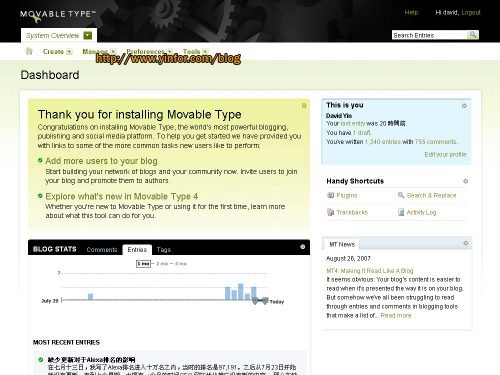Switch to the Comments stats tab
The height and width of the screenshot is (375, 500).
[x=102, y=250]
